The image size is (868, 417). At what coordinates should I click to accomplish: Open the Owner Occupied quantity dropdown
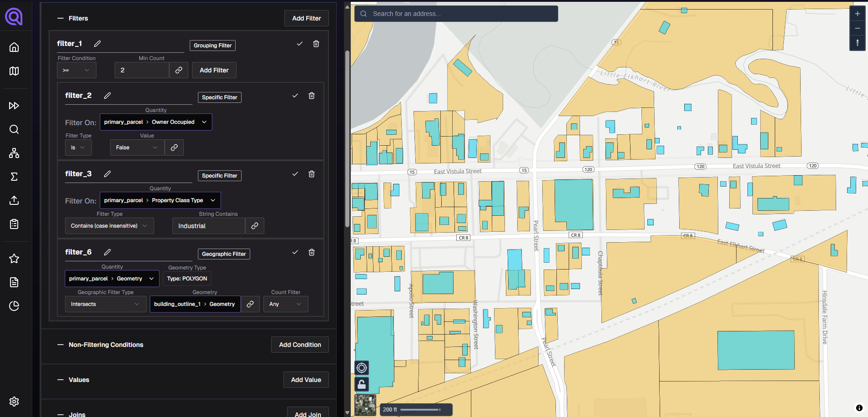156,122
